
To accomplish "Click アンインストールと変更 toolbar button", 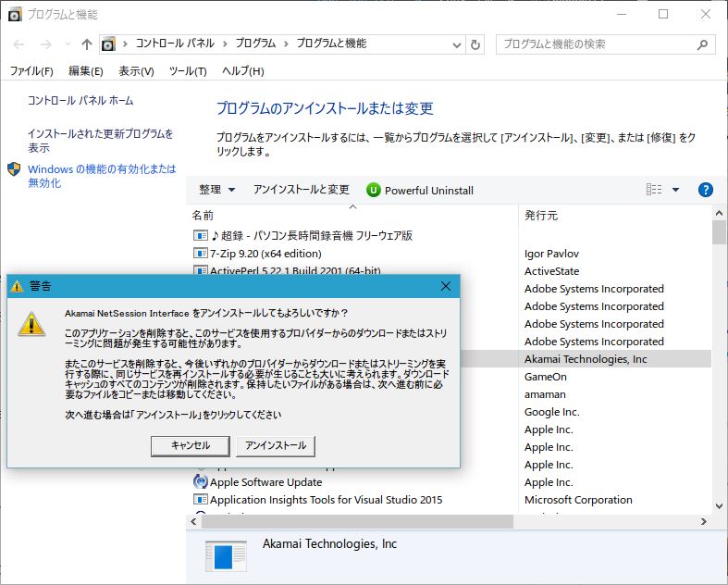I will [301, 190].
